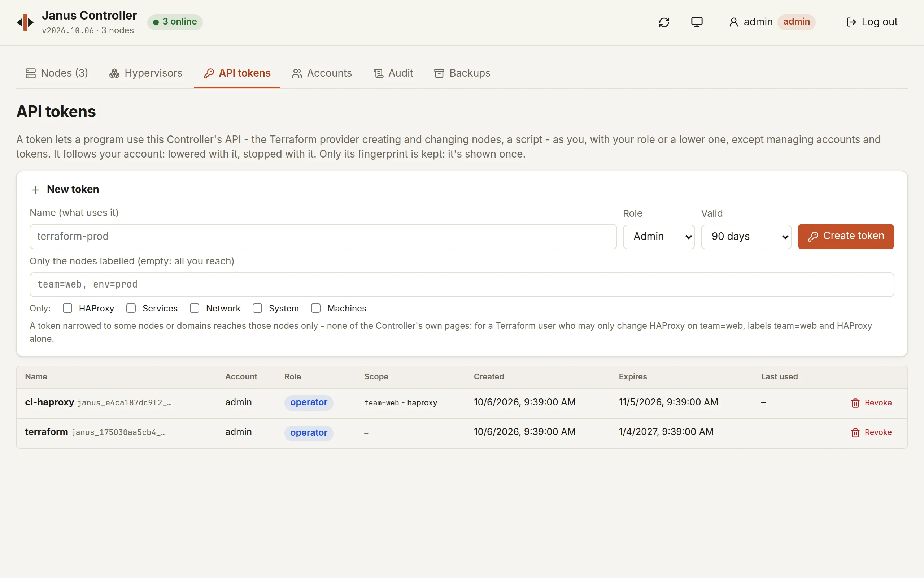924x578 pixels.
Task: Click the terraform token name
Action: coord(46,432)
